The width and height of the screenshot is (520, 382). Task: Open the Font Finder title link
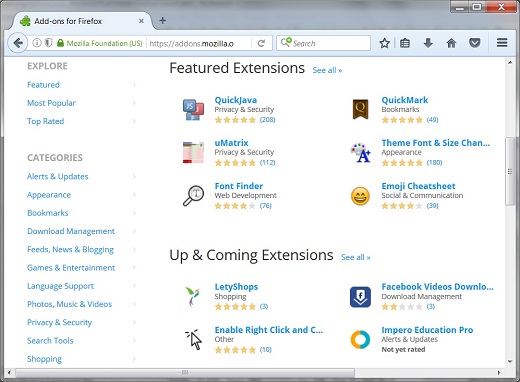239,186
